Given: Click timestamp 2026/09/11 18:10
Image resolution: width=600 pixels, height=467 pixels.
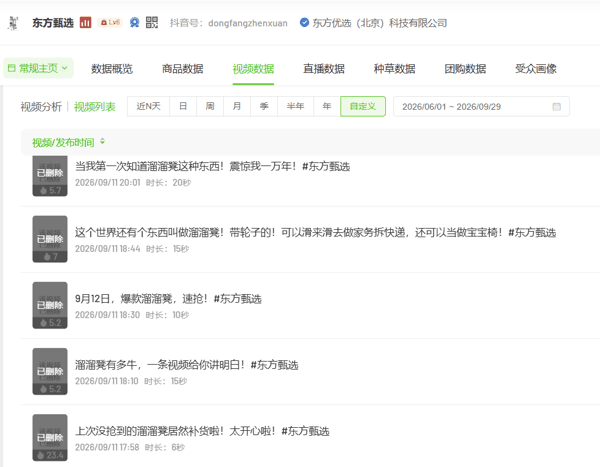Looking at the screenshot, I should (x=107, y=381).
